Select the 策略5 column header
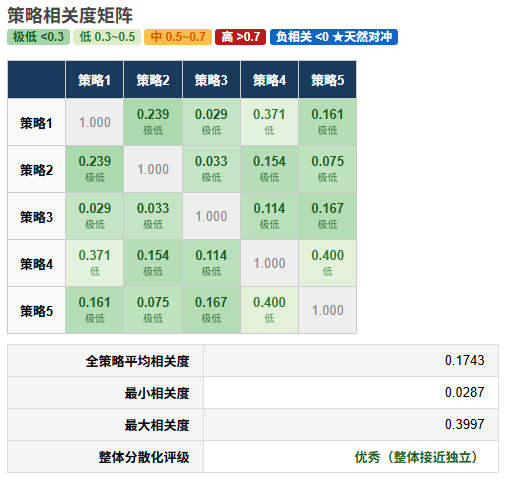The height and width of the screenshot is (480, 516). [x=328, y=80]
